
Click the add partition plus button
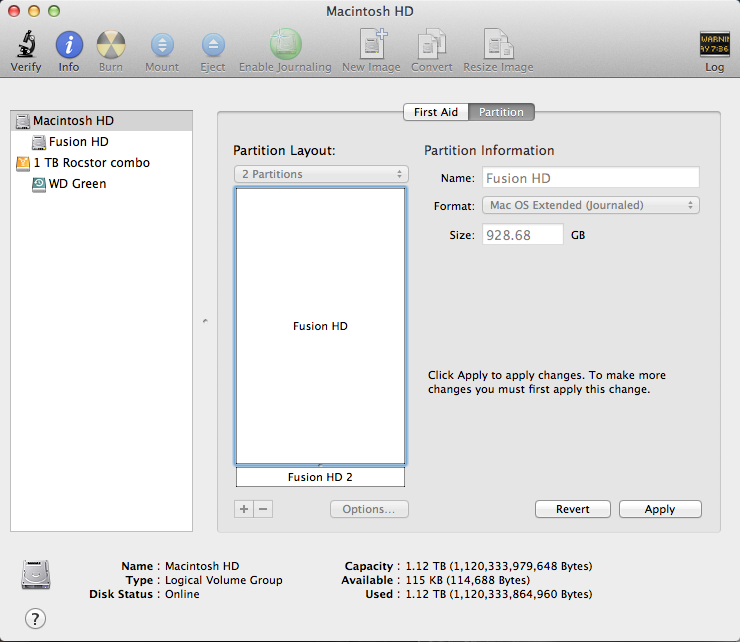coord(244,509)
